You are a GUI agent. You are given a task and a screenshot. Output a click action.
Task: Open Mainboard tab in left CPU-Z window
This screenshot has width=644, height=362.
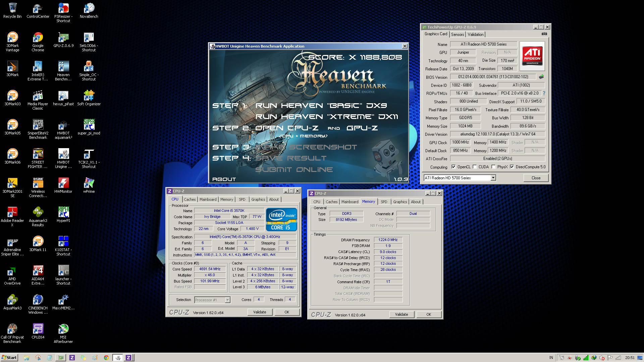pyautogui.click(x=208, y=199)
